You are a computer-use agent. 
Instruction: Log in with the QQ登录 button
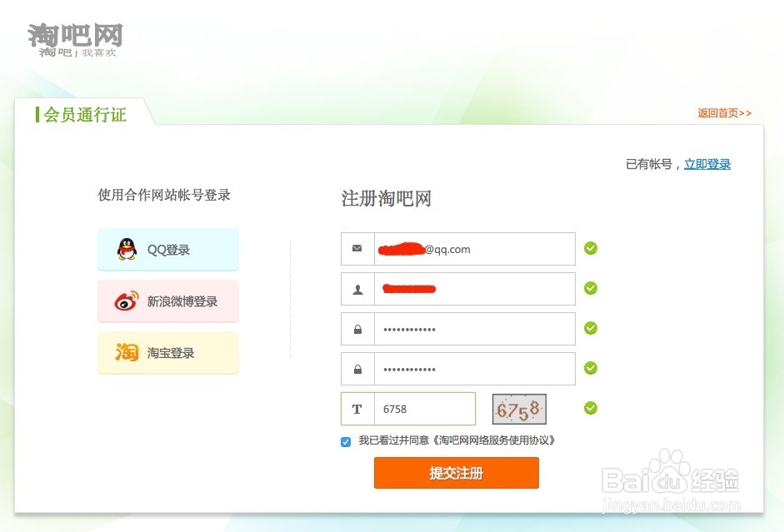[x=168, y=249]
